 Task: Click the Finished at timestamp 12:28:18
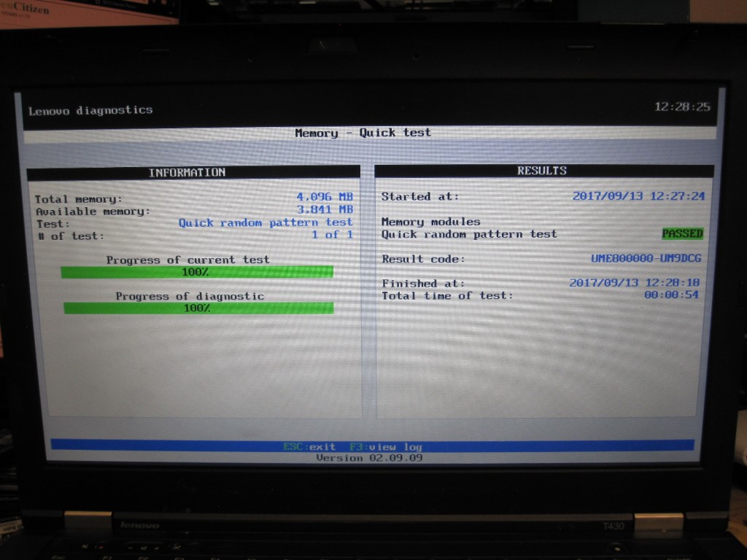coord(634,282)
